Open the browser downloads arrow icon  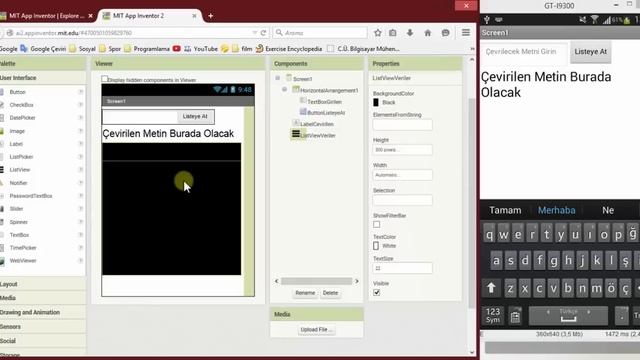tap(410, 33)
